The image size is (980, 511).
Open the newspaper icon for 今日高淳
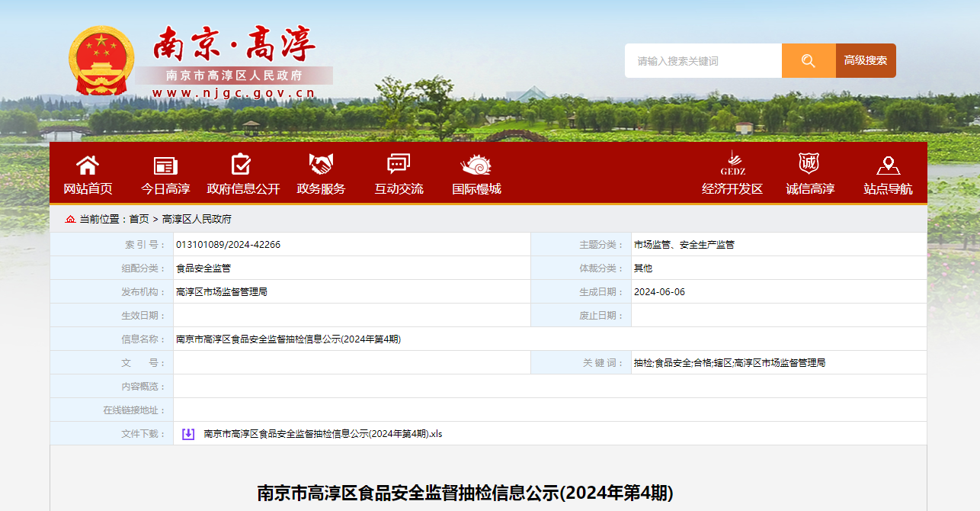[x=165, y=165]
